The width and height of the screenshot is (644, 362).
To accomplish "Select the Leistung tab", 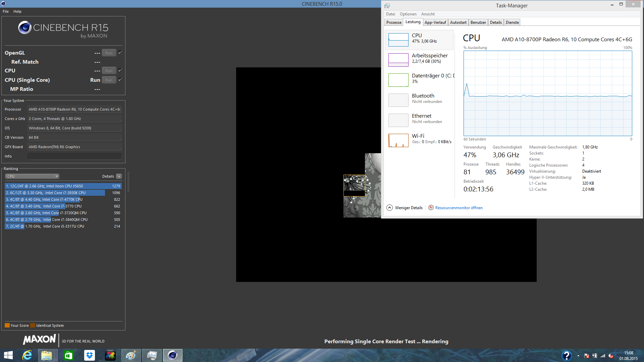I will pos(413,22).
